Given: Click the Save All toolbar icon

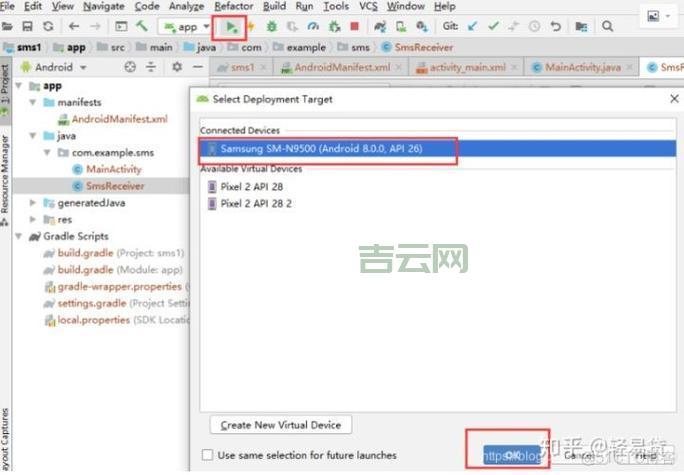Looking at the screenshot, I should click(29, 27).
